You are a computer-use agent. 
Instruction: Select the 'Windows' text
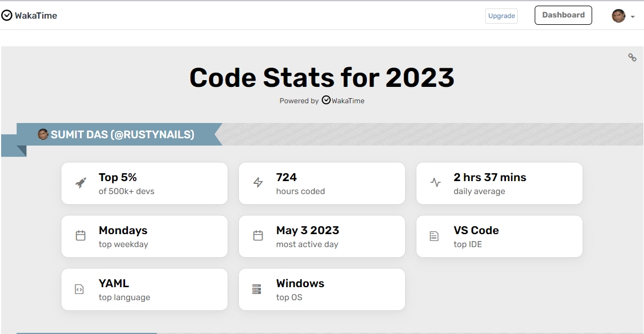tap(300, 283)
